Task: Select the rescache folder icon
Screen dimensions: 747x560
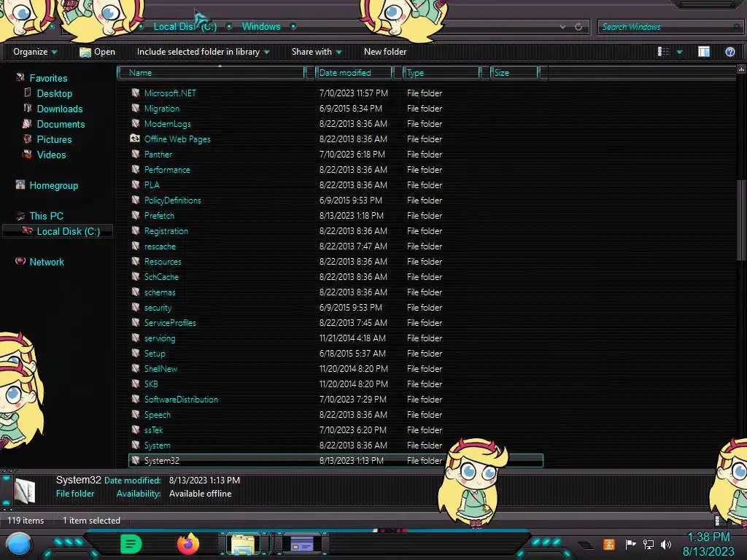Action: [x=136, y=246]
